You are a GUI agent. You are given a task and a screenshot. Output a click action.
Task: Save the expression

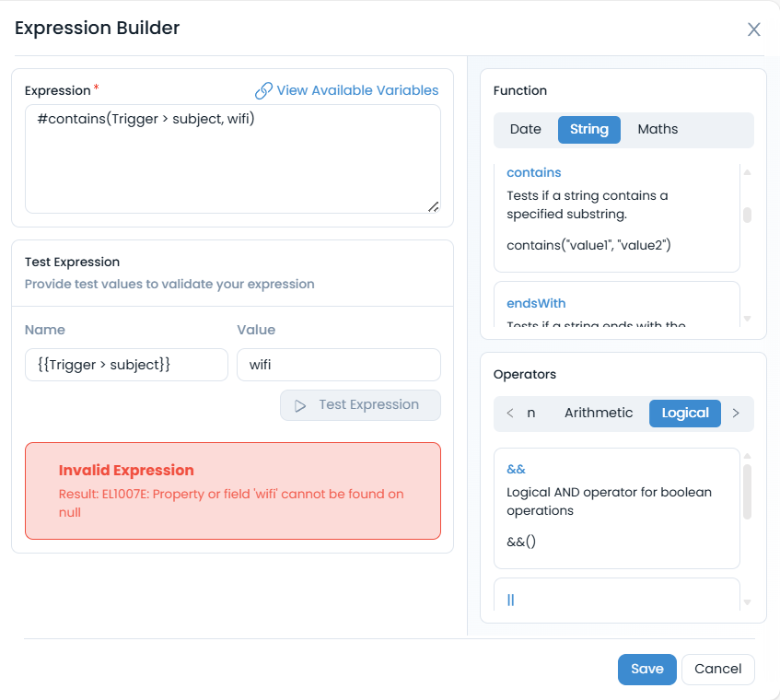pos(646,670)
